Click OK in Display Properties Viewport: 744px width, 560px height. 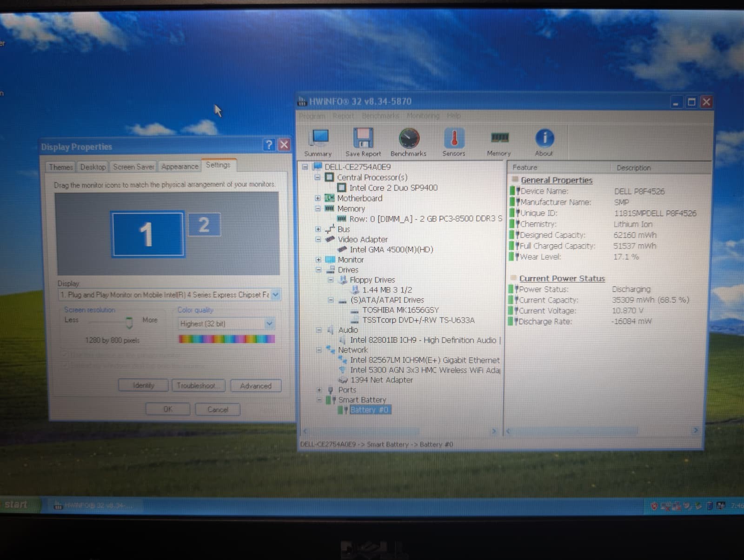tap(167, 409)
